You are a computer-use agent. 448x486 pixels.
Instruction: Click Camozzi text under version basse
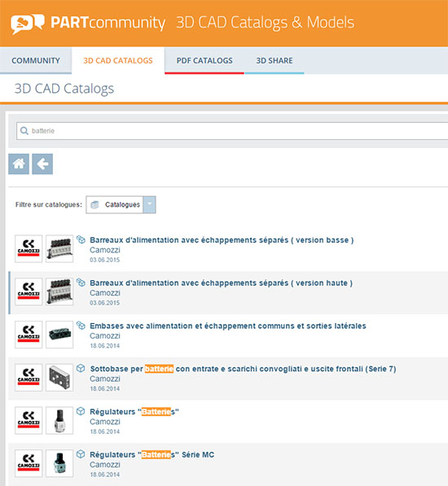(105, 250)
